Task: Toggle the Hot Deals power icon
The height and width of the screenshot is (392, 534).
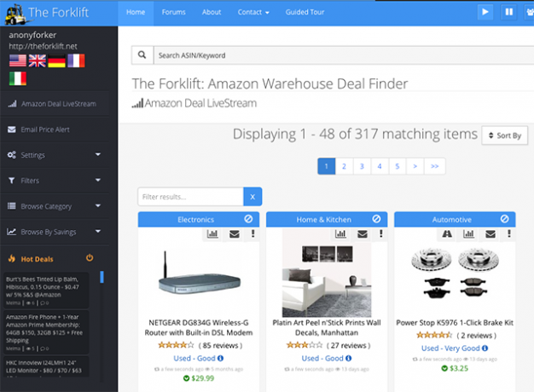Action: 90,258
